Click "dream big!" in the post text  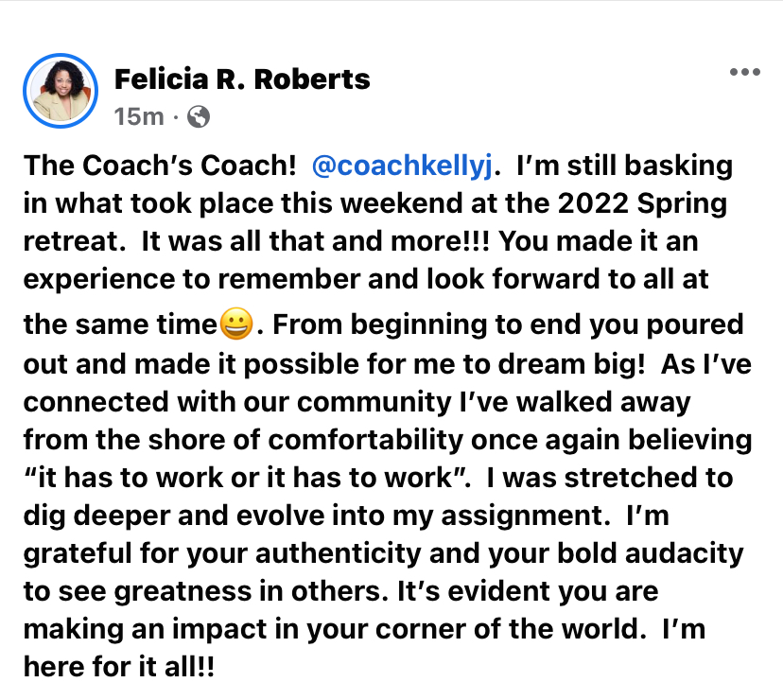click(571, 364)
